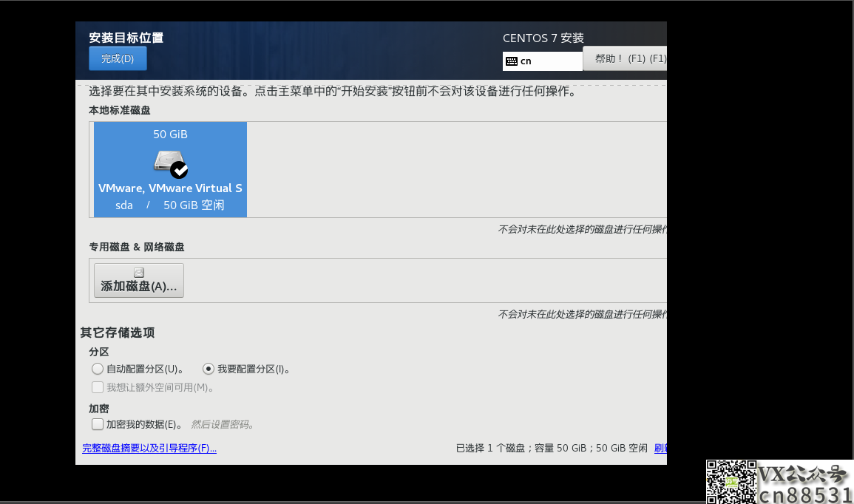Click the 本地标准磁盘 section label

[x=120, y=111]
